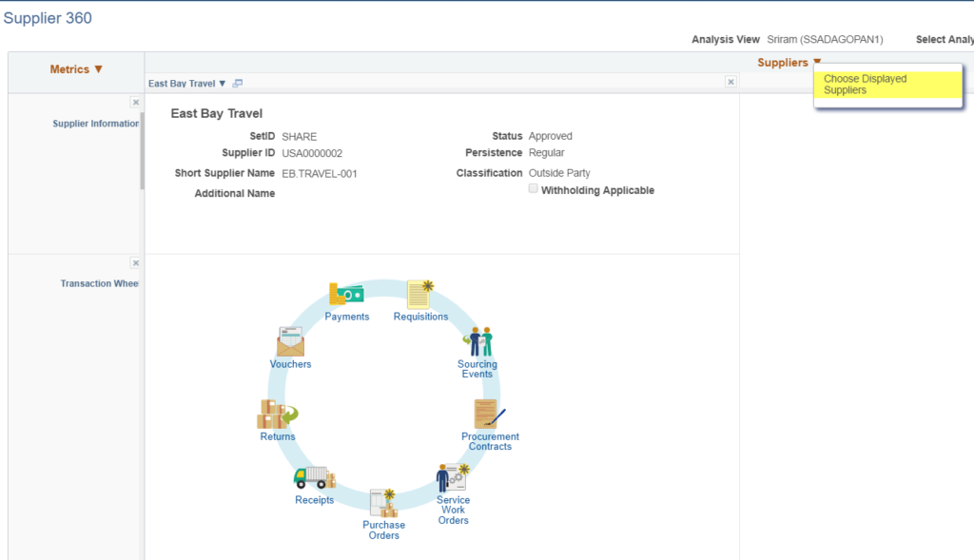This screenshot has width=974, height=560.
Task: Select the Sourcing Events people icon
Action: click(477, 341)
